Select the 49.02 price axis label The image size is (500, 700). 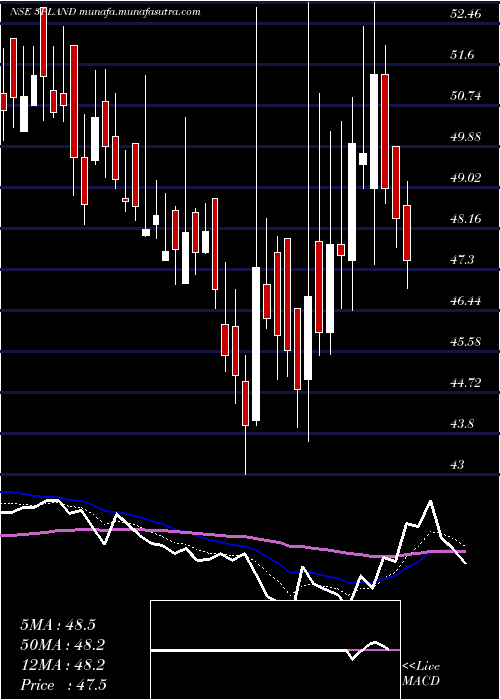click(x=465, y=178)
